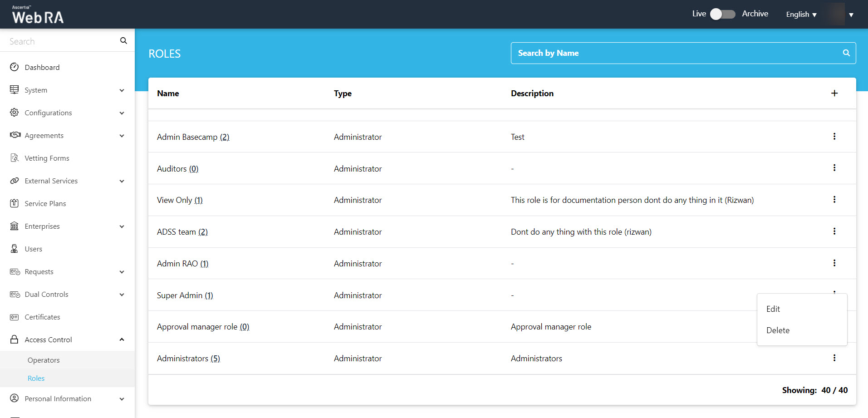Viewport: 868px width, 418px height.
Task: Open Operators under Access Control
Action: click(44, 360)
